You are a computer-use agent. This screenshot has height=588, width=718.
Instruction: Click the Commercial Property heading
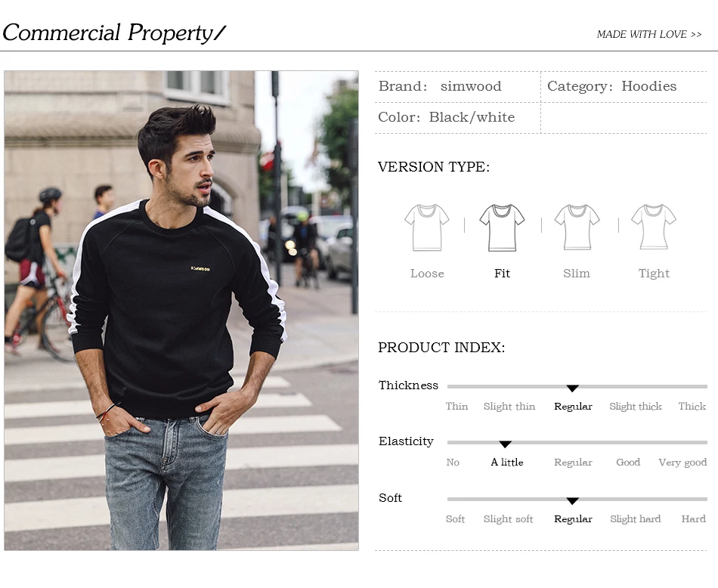click(114, 32)
